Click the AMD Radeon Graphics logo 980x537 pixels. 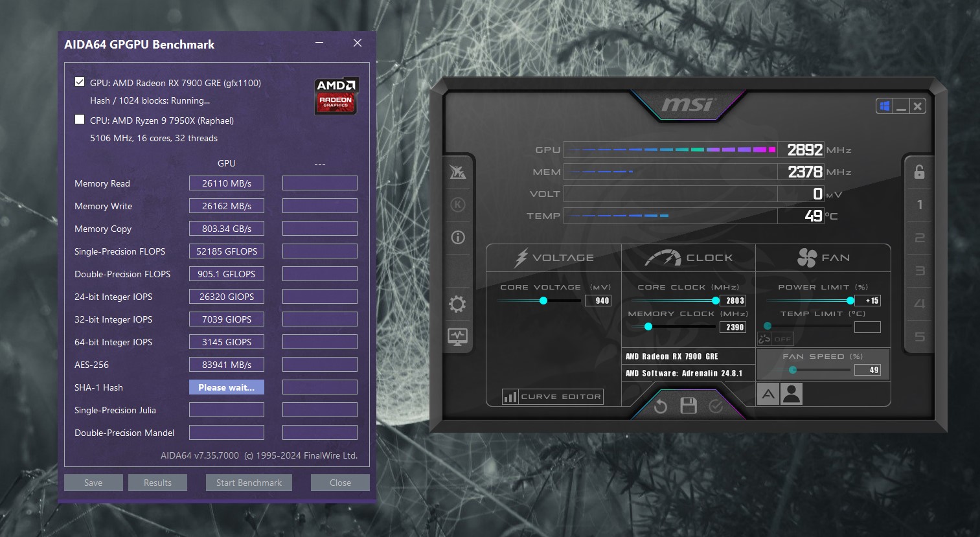coord(336,97)
